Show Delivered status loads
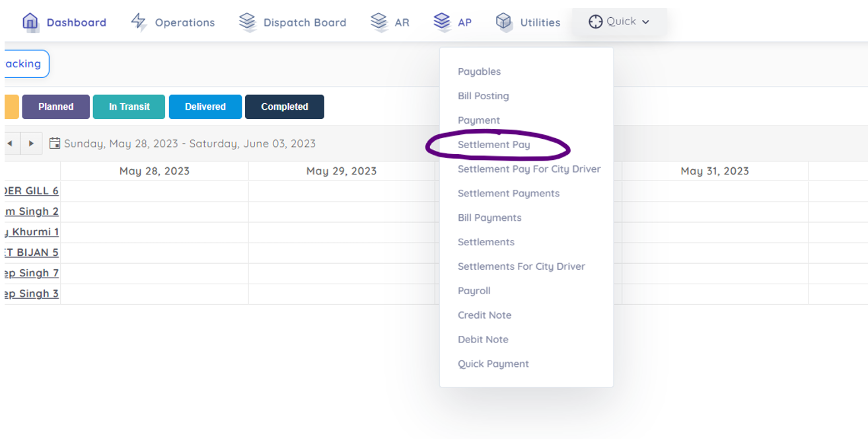Viewport: 868px width, 439px height. click(205, 107)
